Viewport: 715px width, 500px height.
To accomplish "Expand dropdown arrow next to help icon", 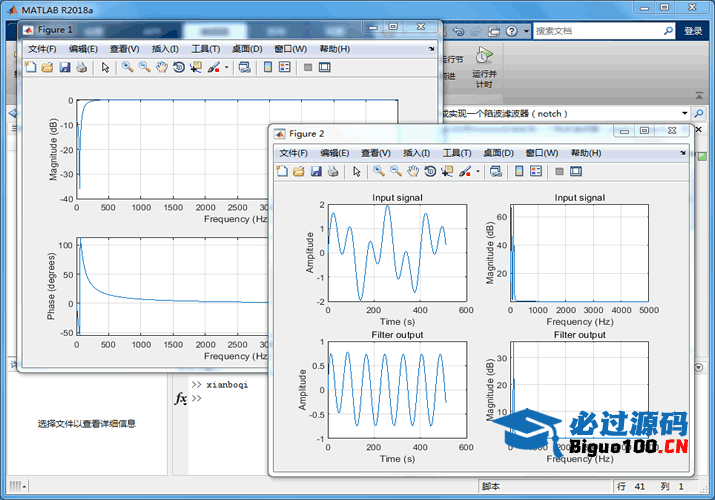I will click(x=526, y=31).
